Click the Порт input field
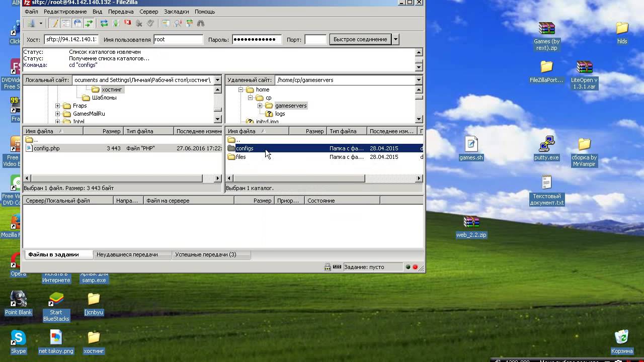 coord(315,39)
